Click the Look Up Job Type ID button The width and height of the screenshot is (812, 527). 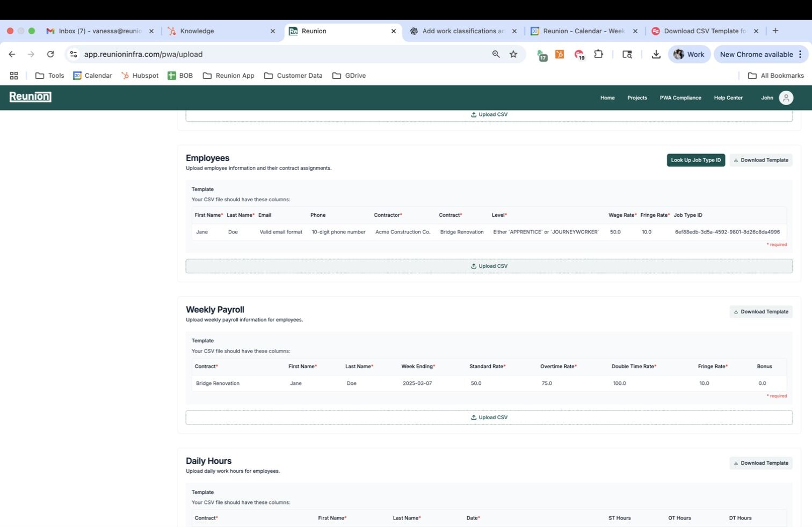click(x=695, y=160)
